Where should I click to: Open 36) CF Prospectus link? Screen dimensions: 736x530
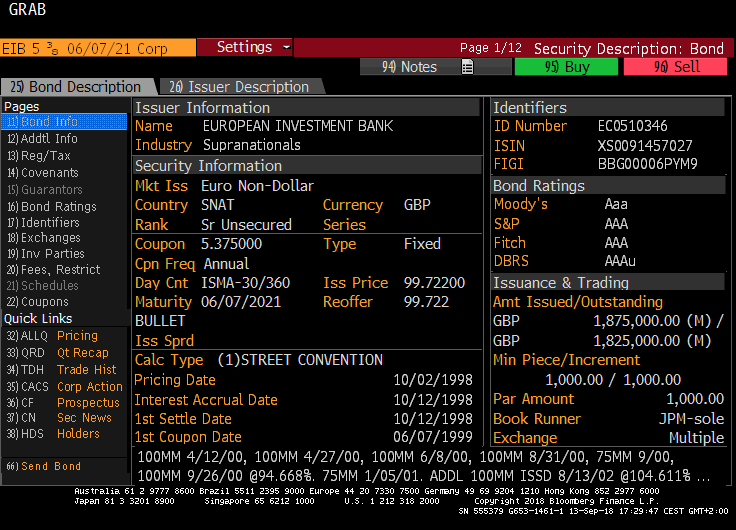point(63,402)
